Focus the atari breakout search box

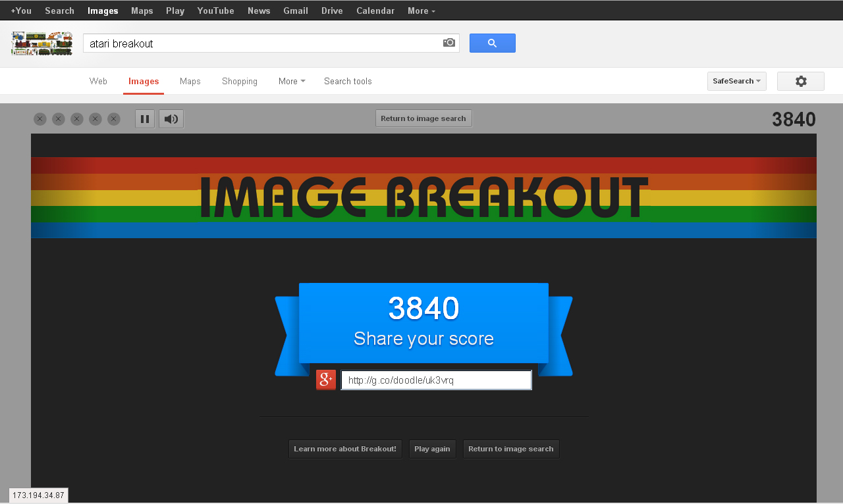click(x=263, y=43)
